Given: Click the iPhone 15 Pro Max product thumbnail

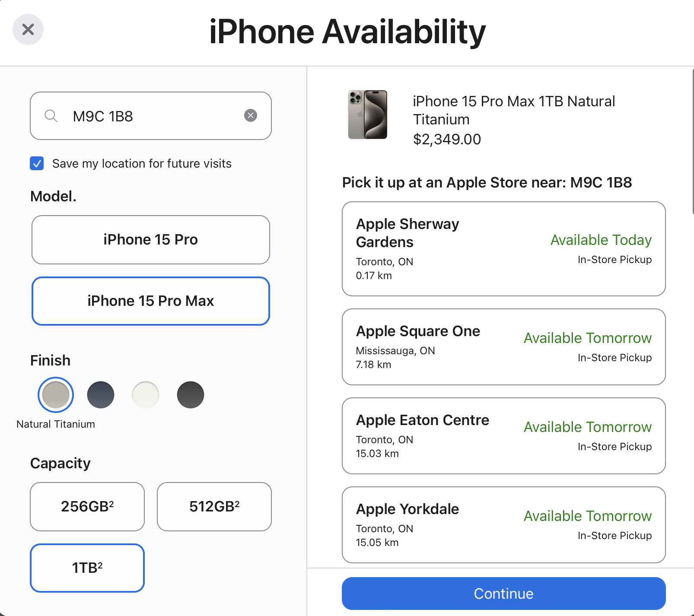Looking at the screenshot, I should click(368, 114).
